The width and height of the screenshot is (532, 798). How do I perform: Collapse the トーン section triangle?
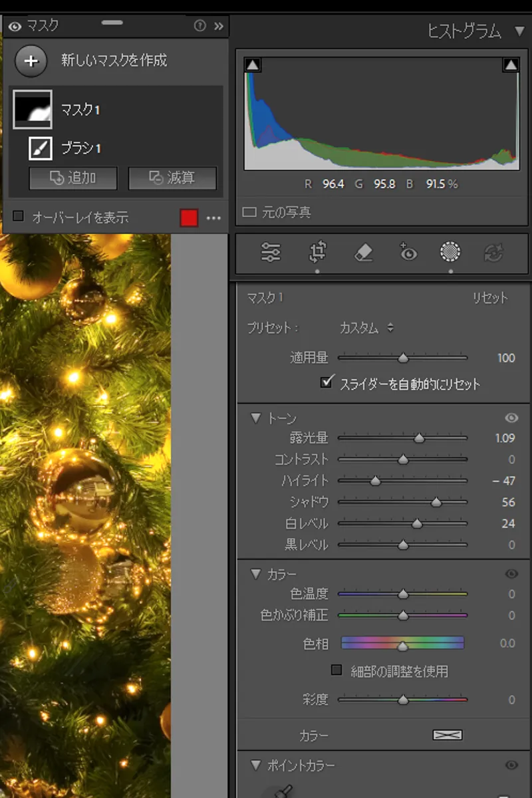tap(255, 418)
